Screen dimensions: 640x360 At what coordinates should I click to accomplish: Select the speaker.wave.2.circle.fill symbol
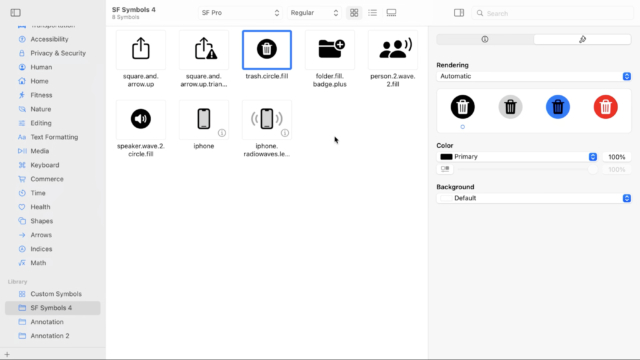(141, 120)
